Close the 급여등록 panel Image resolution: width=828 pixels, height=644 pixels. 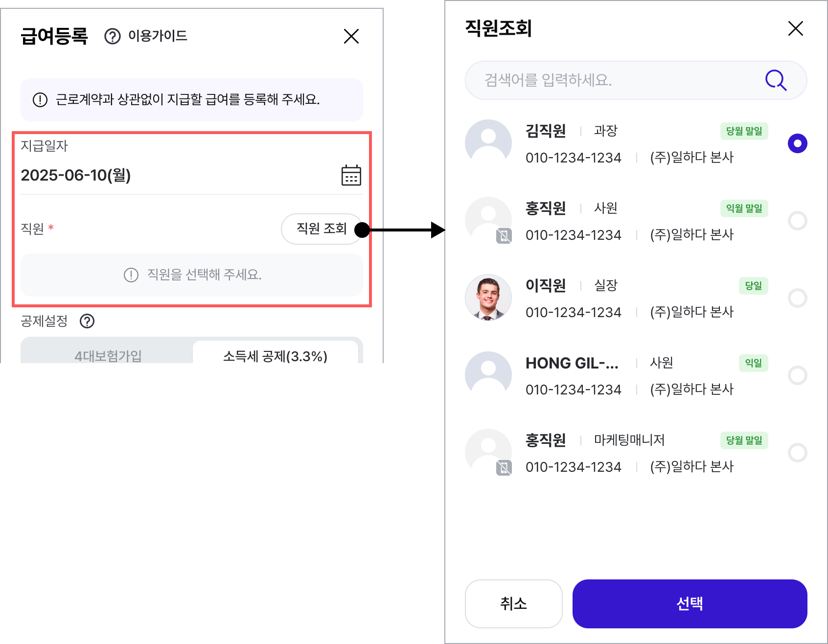pos(351,36)
